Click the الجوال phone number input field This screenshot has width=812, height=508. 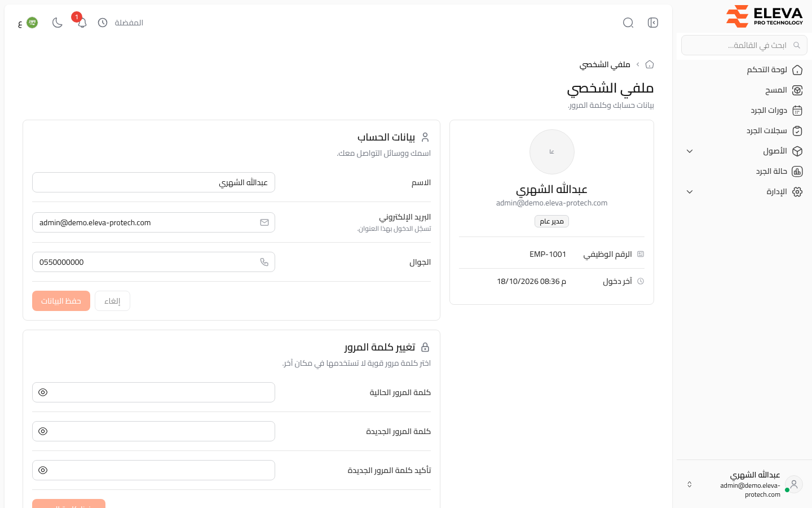[153, 262]
